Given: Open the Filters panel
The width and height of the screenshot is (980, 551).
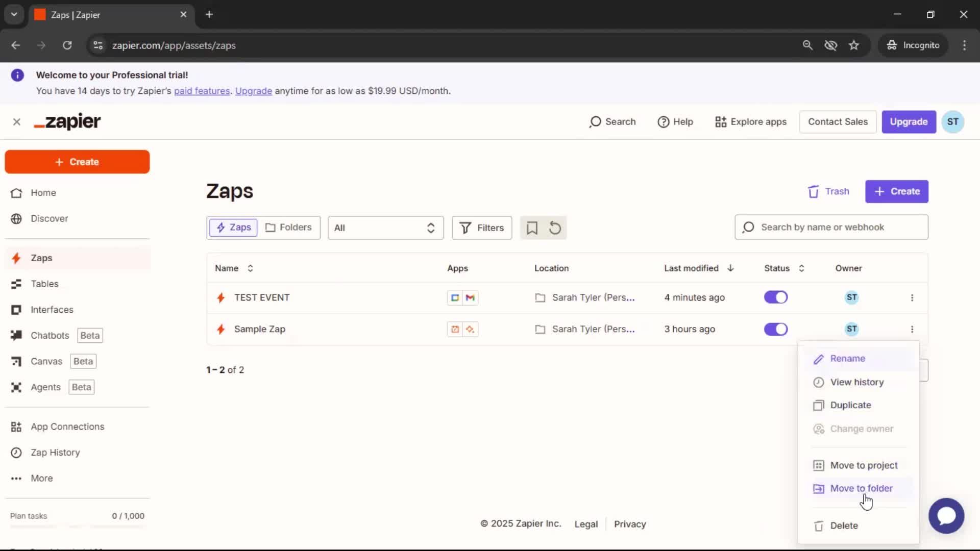Looking at the screenshot, I should (x=481, y=228).
